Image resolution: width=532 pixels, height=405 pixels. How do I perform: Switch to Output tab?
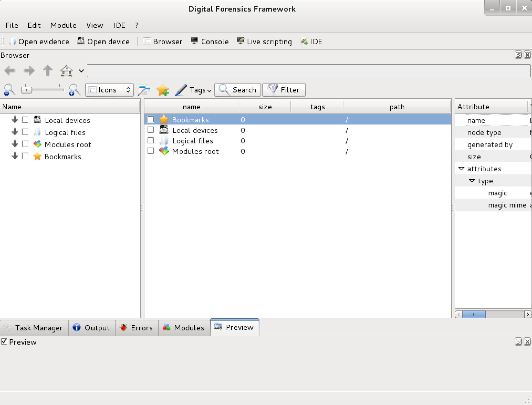(92, 328)
